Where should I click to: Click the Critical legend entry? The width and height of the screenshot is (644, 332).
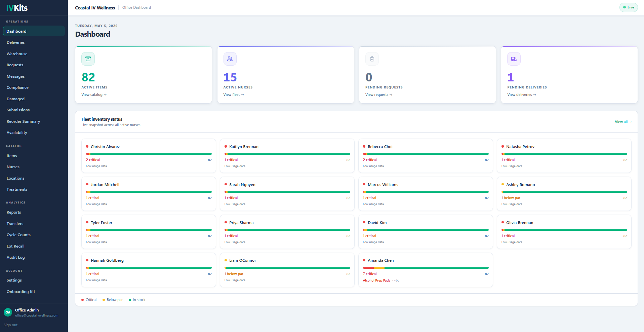click(x=89, y=300)
